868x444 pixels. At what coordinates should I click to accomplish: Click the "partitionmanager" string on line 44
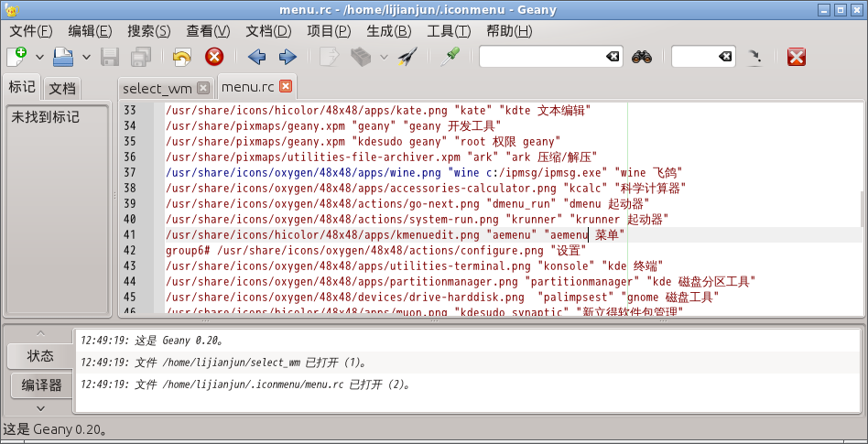click(582, 282)
